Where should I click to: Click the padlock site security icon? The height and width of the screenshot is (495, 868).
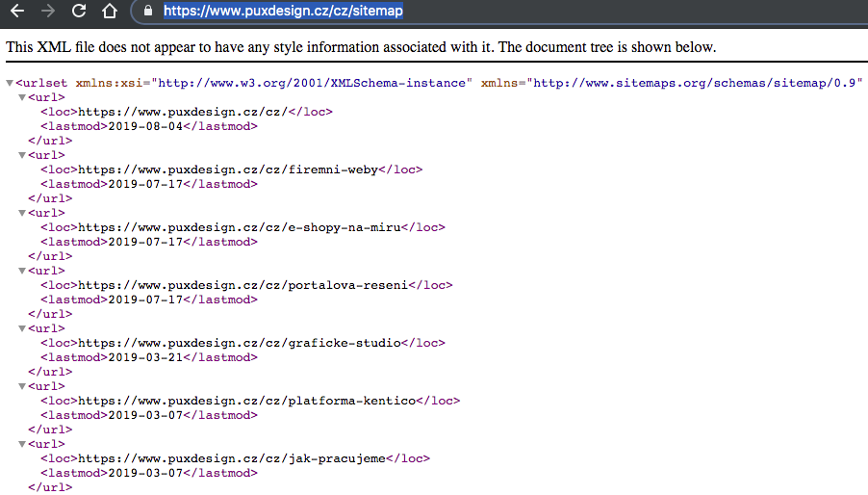click(x=147, y=12)
